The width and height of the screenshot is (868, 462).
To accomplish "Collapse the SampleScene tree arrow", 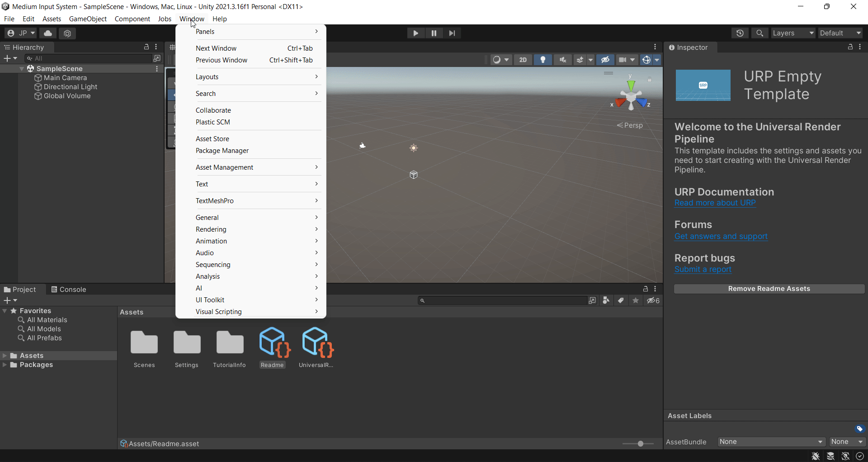I will (22, 69).
